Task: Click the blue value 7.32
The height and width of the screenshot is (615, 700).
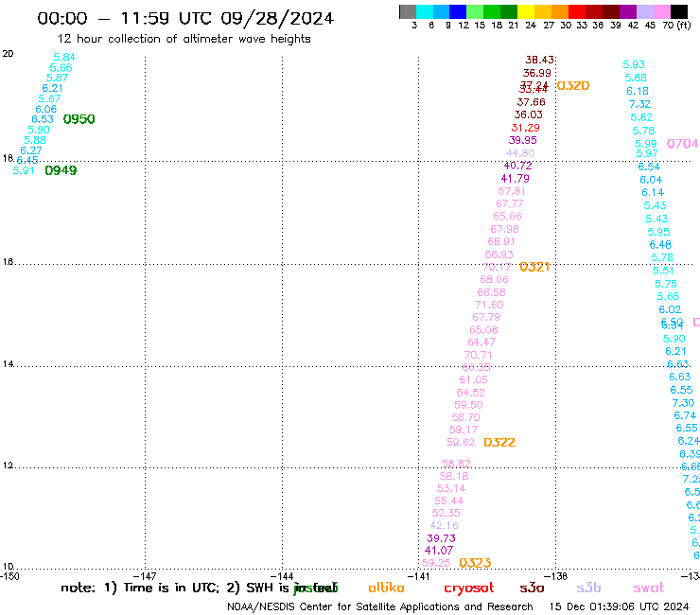Action: 639,104
